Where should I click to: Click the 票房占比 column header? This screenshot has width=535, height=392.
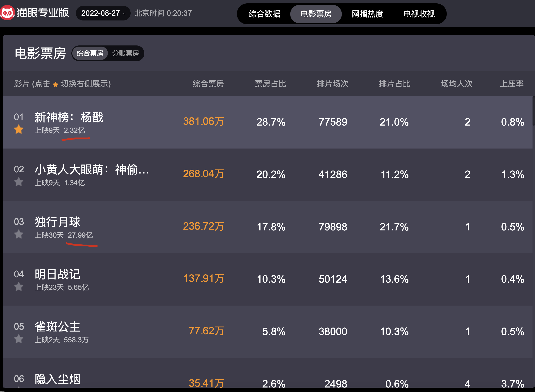pos(270,84)
